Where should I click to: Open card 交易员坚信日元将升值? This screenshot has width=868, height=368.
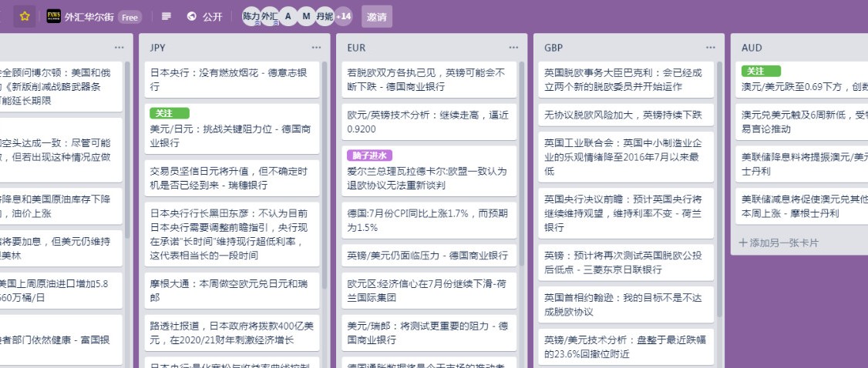(232, 178)
